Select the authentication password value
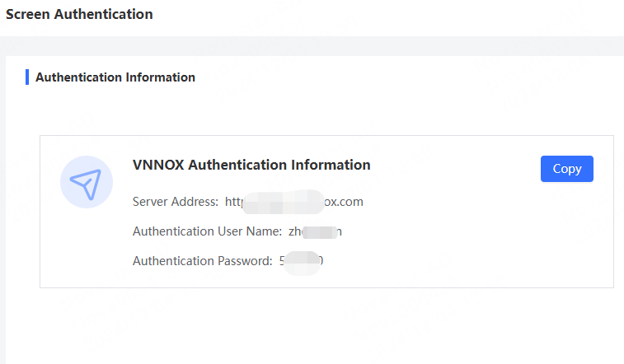The image size is (624, 364). 301,262
